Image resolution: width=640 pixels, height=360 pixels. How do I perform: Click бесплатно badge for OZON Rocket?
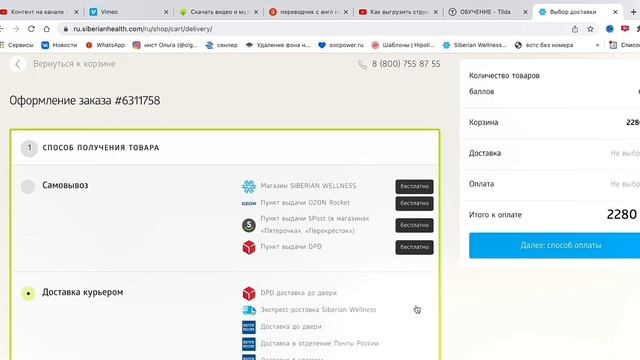coord(414,203)
